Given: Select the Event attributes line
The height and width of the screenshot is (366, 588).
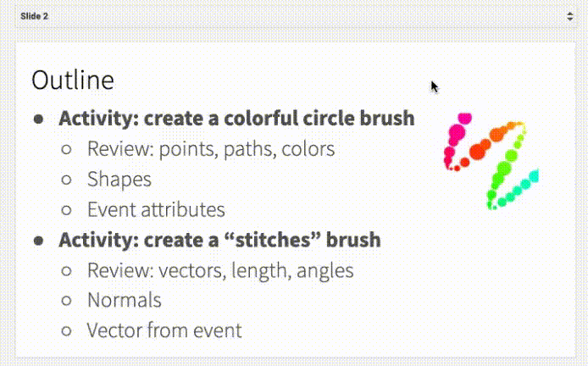Looking at the screenshot, I should point(155,210).
